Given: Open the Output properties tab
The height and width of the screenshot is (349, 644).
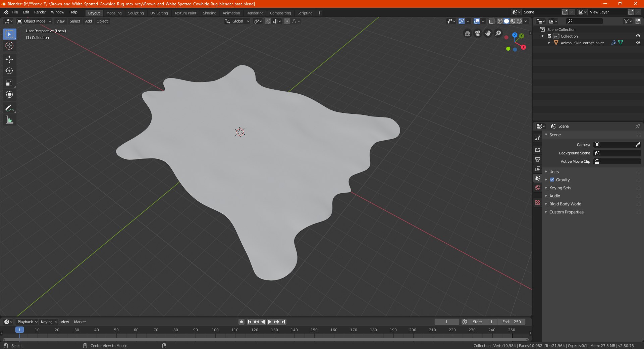Looking at the screenshot, I should pyautogui.click(x=538, y=159).
